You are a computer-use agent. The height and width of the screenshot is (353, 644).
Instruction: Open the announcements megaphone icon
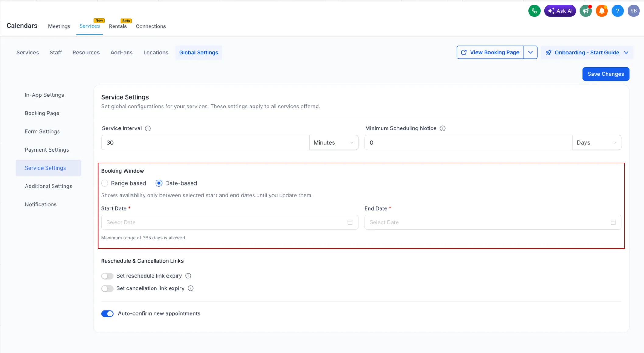586,11
